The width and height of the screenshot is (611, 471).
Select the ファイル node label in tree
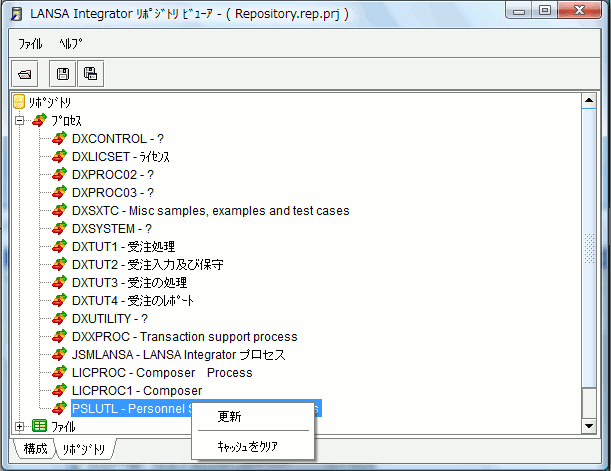(x=63, y=426)
